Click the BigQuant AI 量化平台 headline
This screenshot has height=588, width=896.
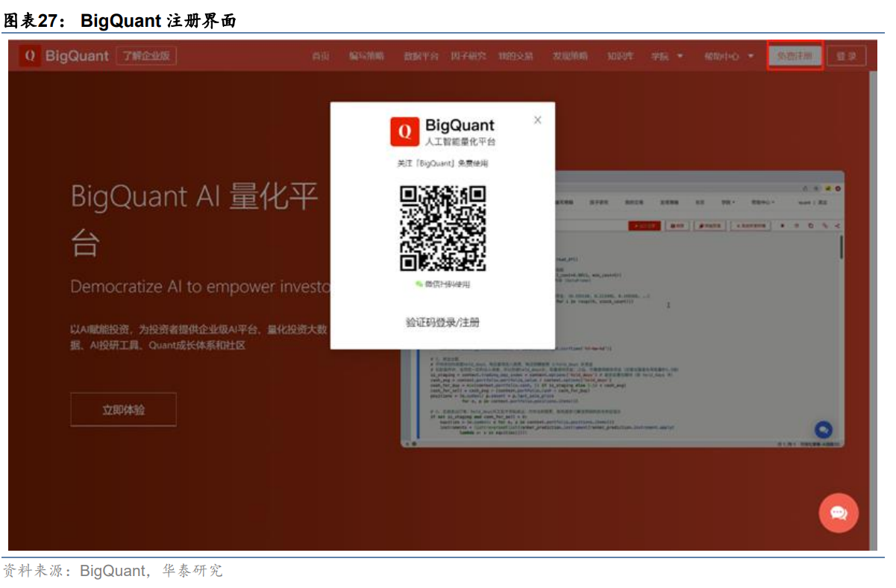195,219
